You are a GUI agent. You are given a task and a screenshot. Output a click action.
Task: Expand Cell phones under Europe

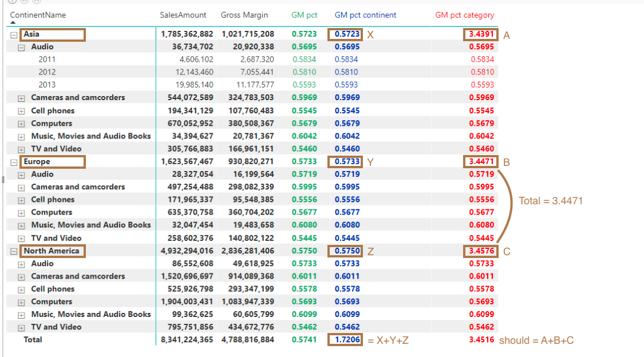coord(21,201)
